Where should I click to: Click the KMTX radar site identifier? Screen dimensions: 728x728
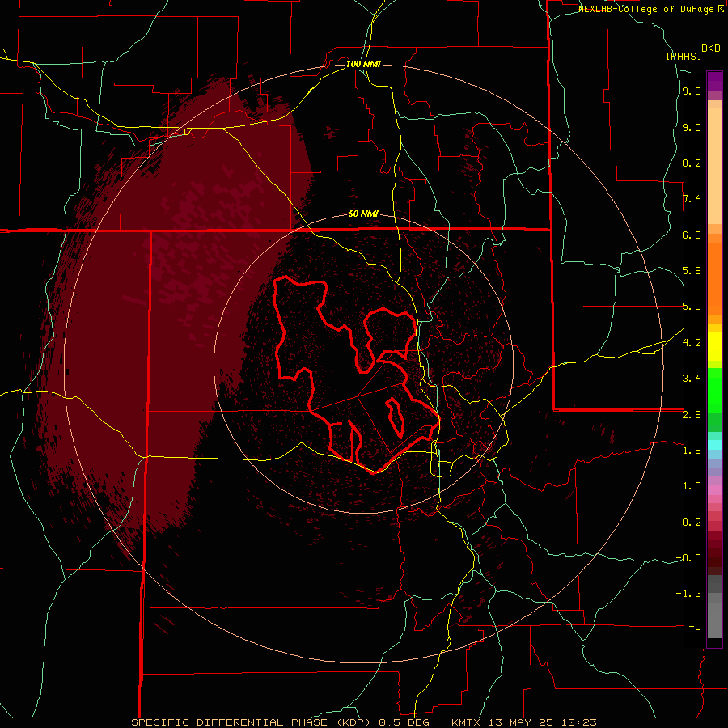(x=467, y=722)
